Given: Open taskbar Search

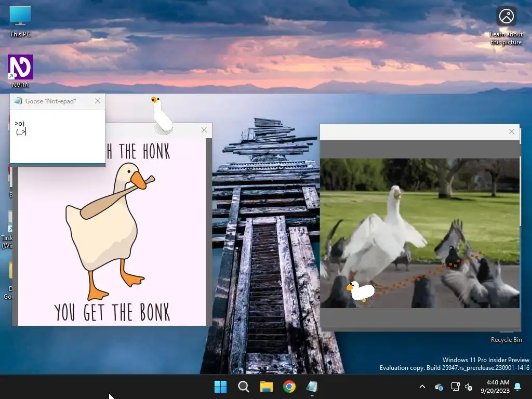Looking at the screenshot, I should tap(244, 387).
